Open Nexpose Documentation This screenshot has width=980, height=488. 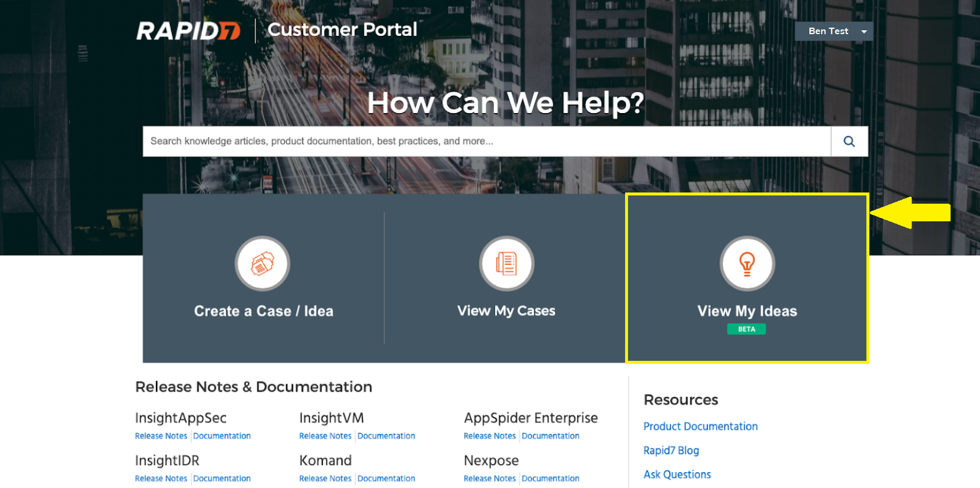[x=550, y=479]
